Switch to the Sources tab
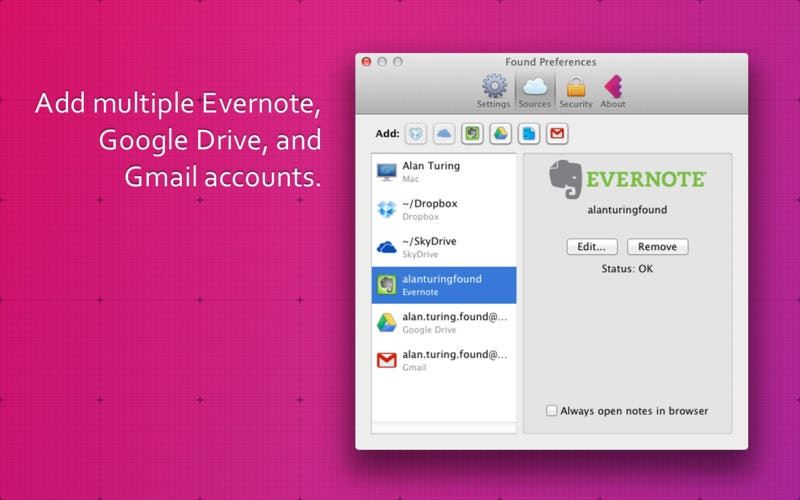 (535, 91)
